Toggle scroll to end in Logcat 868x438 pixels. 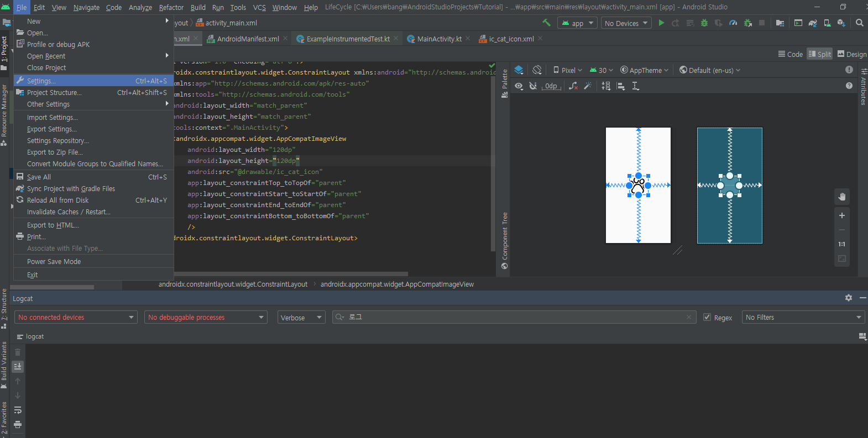(18, 366)
